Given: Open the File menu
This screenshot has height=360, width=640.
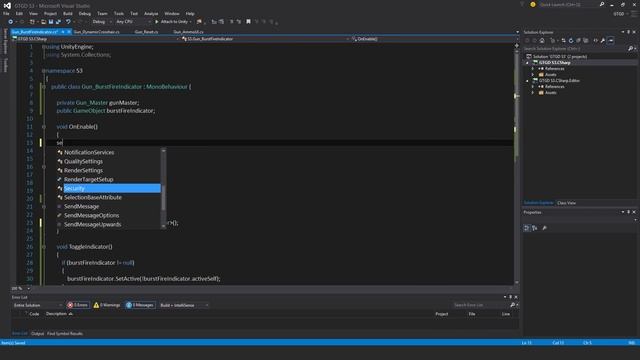Looking at the screenshot, I should (6, 13).
